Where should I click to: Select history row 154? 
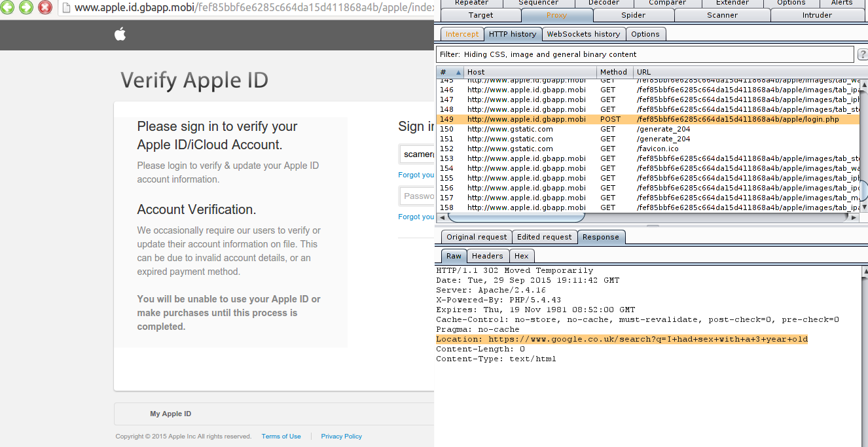648,168
